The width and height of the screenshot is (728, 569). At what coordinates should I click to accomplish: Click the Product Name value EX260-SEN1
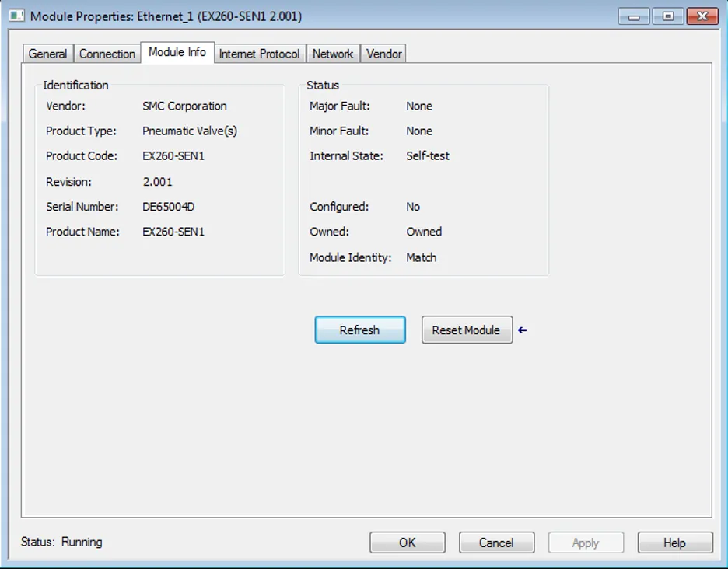point(173,232)
